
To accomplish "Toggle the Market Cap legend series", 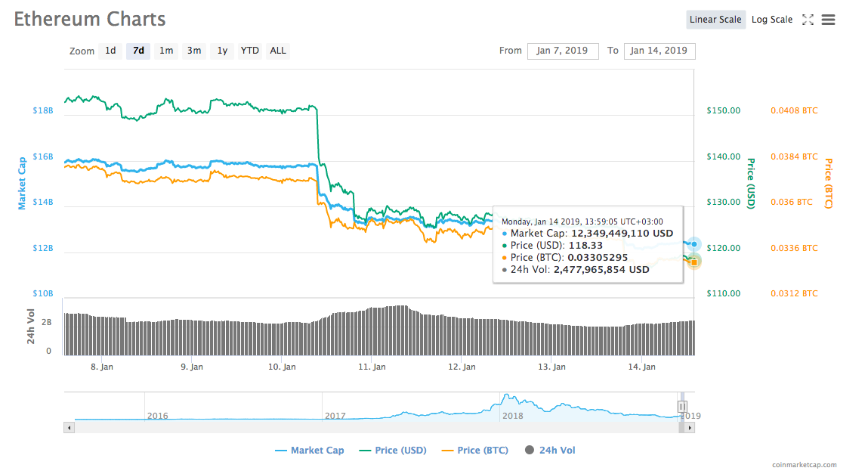I will click(x=310, y=451).
